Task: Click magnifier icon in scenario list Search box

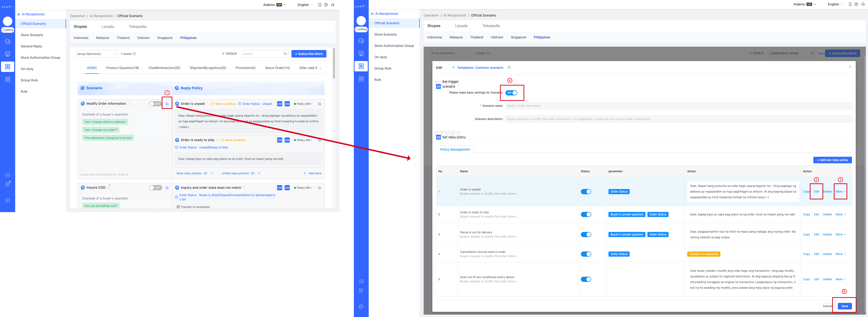Action: click(x=285, y=54)
